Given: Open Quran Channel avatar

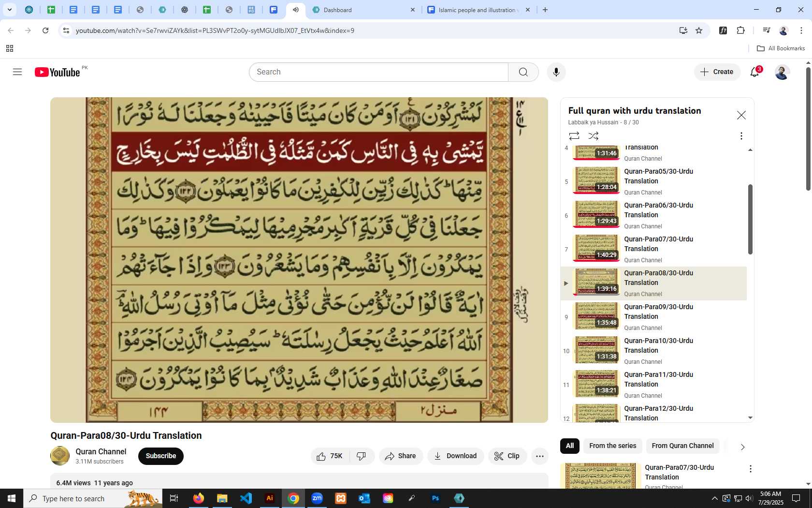Looking at the screenshot, I should [x=60, y=456].
